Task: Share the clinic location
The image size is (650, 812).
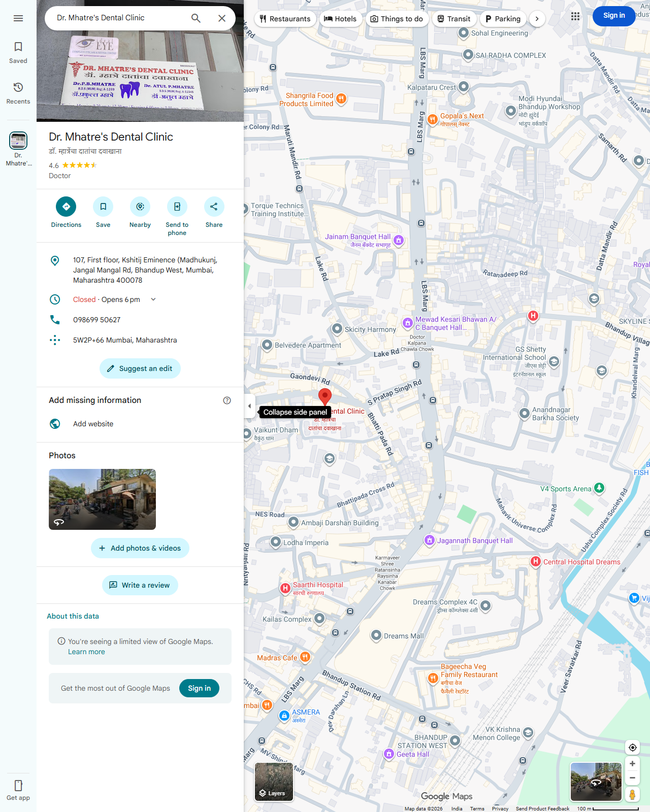Action: click(x=214, y=212)
